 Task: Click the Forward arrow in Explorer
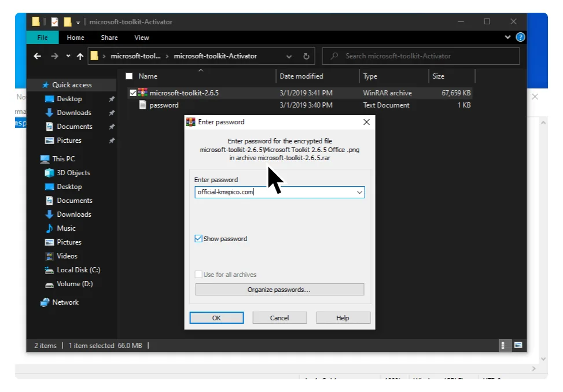tap(54, 56)
